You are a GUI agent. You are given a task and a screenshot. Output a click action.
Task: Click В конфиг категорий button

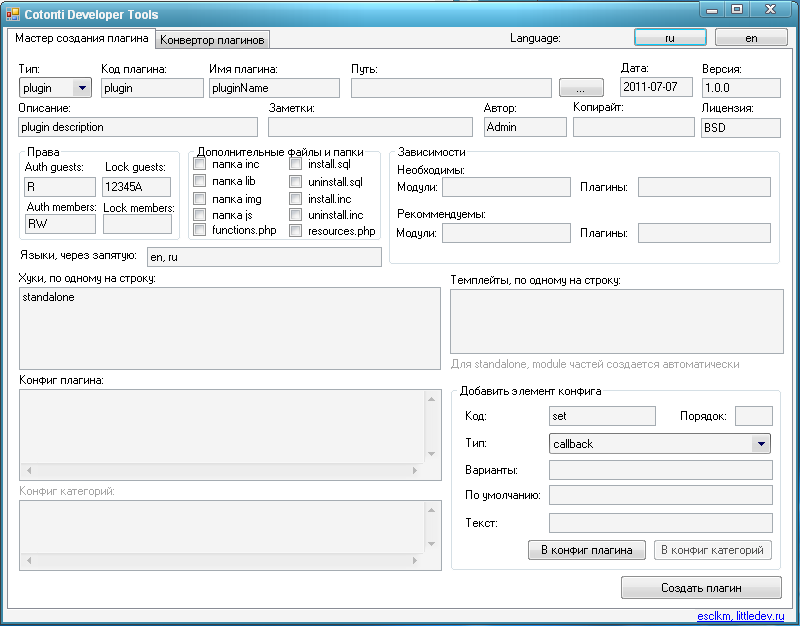(x=712, y=550)
